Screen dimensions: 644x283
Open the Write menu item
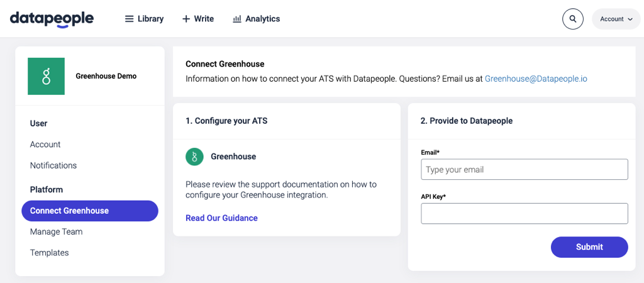[x=198, y=19]
